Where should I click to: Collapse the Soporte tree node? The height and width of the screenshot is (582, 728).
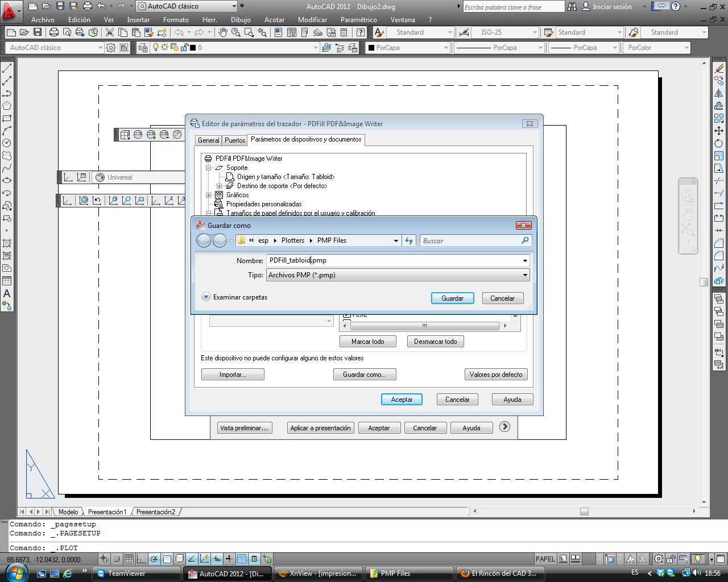point(209,168)
